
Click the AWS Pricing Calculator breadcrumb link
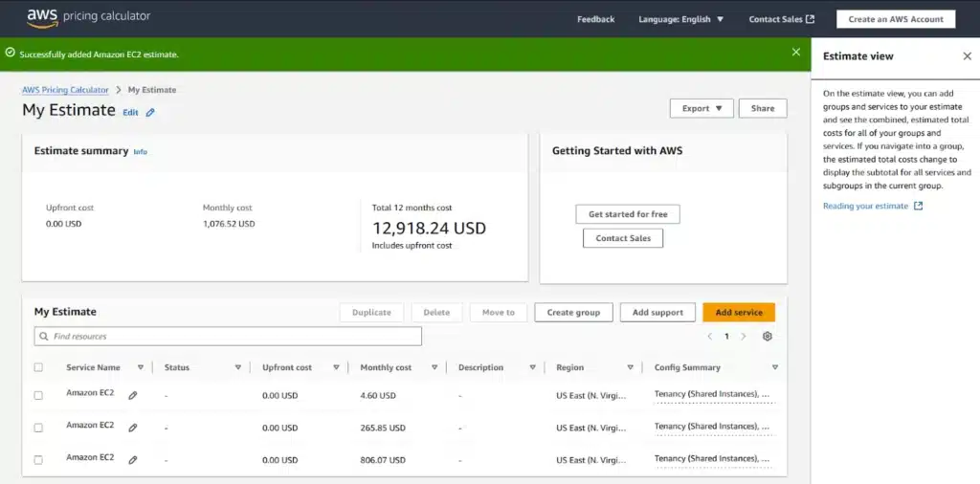pyautogui.click(x=66, y=90)
